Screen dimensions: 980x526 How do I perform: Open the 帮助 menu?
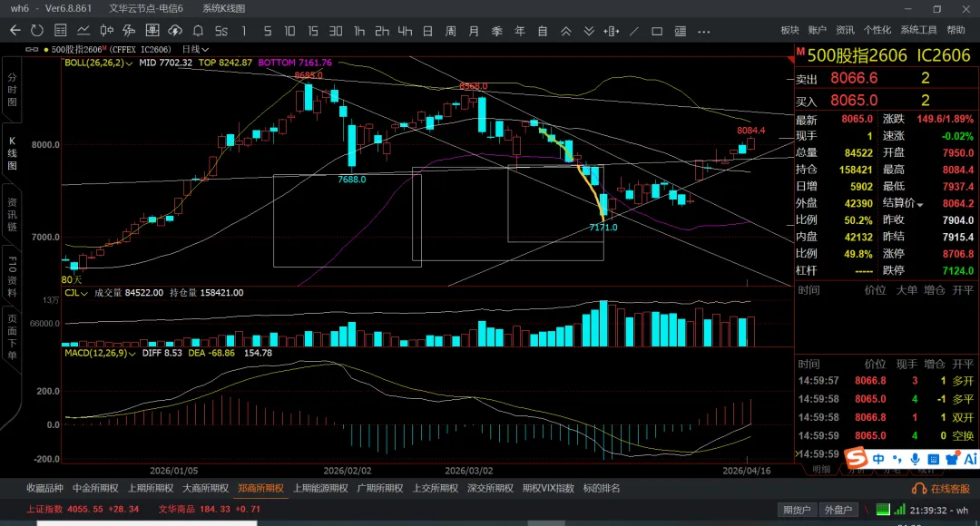click(955, 30)
